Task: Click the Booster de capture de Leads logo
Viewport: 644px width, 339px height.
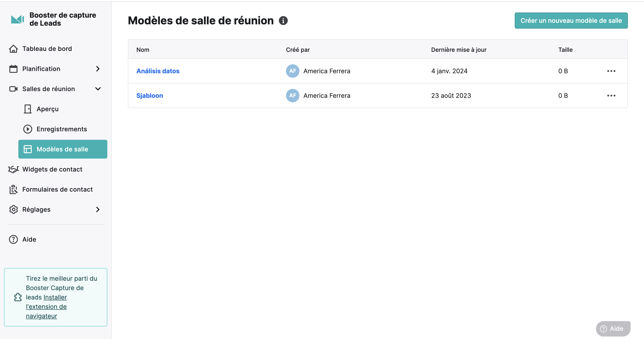Action: (x=17, y=19)
